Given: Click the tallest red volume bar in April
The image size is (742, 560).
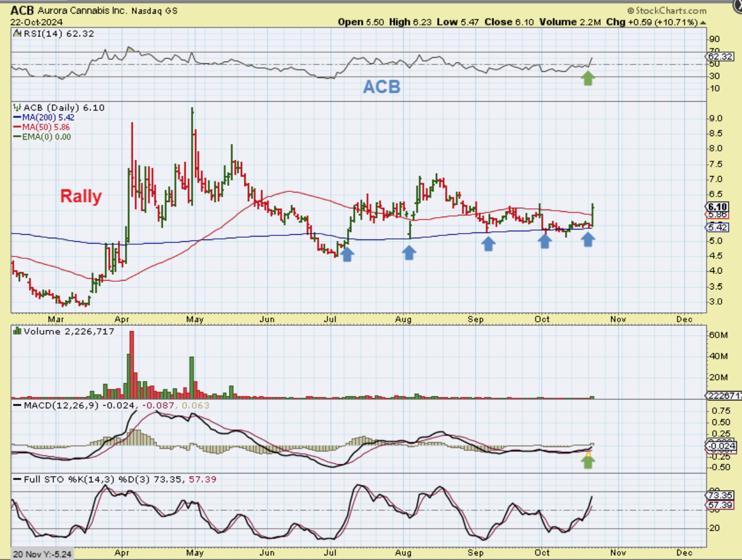Looking at the screenshot, I should (x=132, y=365).
